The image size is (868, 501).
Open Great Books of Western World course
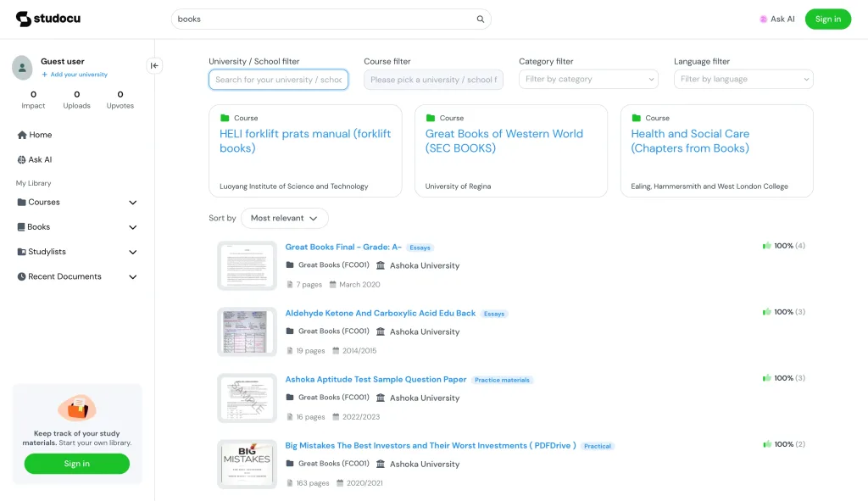pyautogui.click(x=504, y=141)
